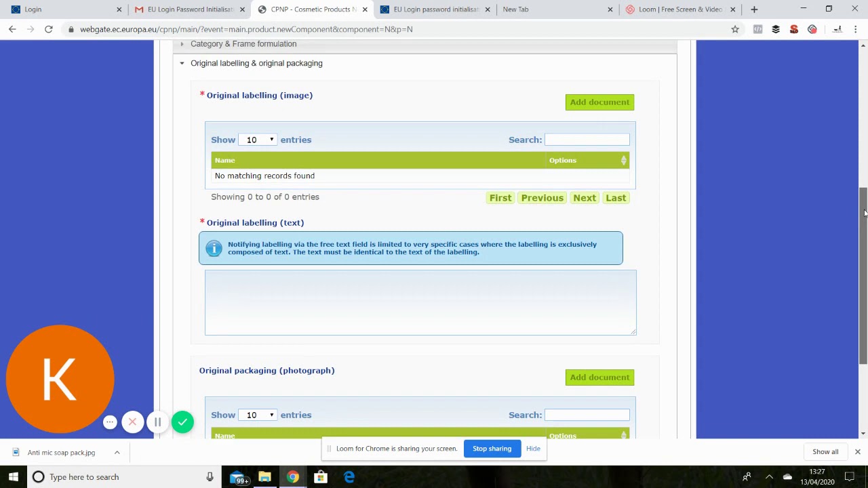868x488 pixels.
Task: Open the Action Center notifications icon
Action: [849, 477]
